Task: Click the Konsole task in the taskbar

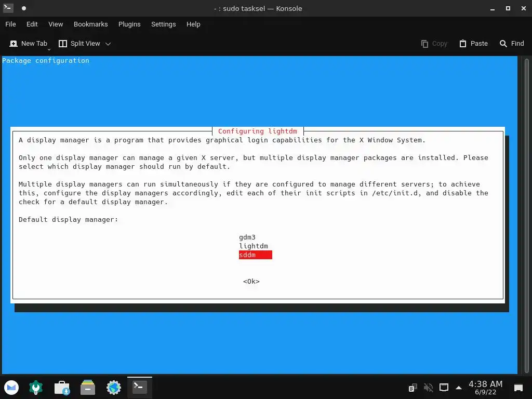Action: pyautogui.click(x=139, y=387)
